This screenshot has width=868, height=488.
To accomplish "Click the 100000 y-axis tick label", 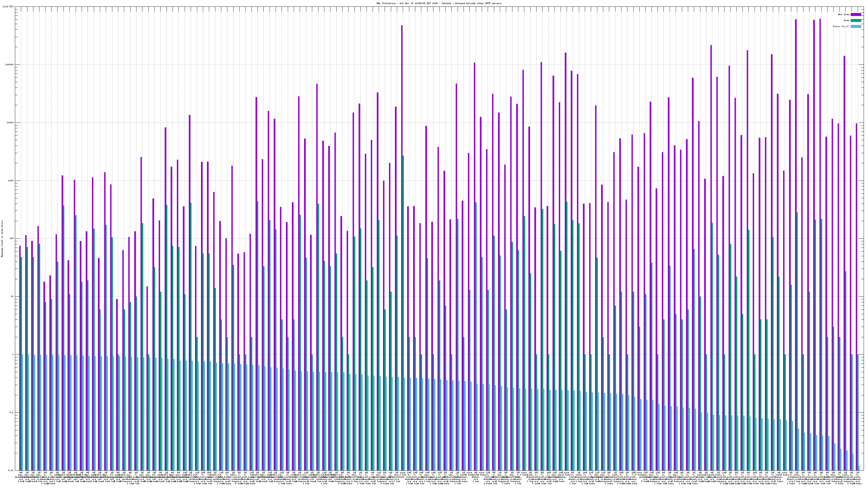I will (10, 65).
